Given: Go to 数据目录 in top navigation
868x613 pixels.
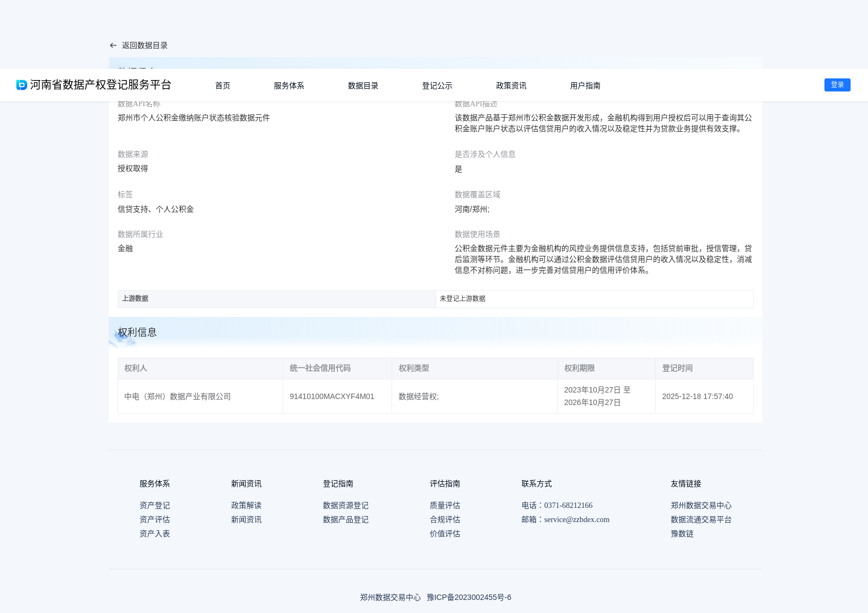Looking at the screenshot, I should click(x=363, y=85).
